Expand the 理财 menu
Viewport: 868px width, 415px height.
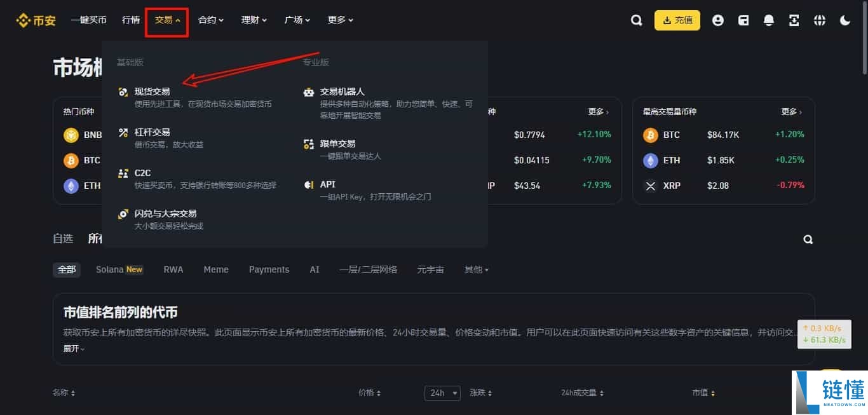pyautogui.click(x=254, y=20)
